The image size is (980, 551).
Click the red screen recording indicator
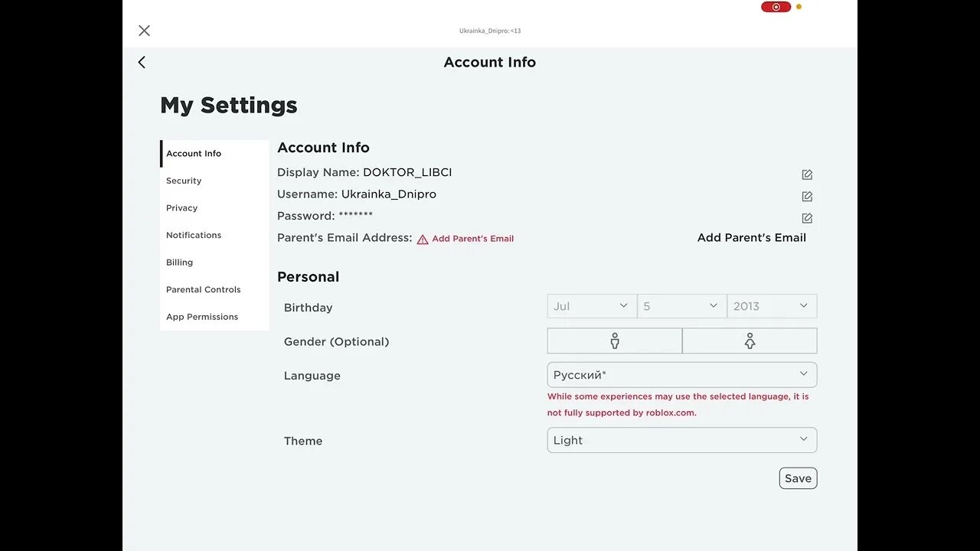(x=776, y=7)
